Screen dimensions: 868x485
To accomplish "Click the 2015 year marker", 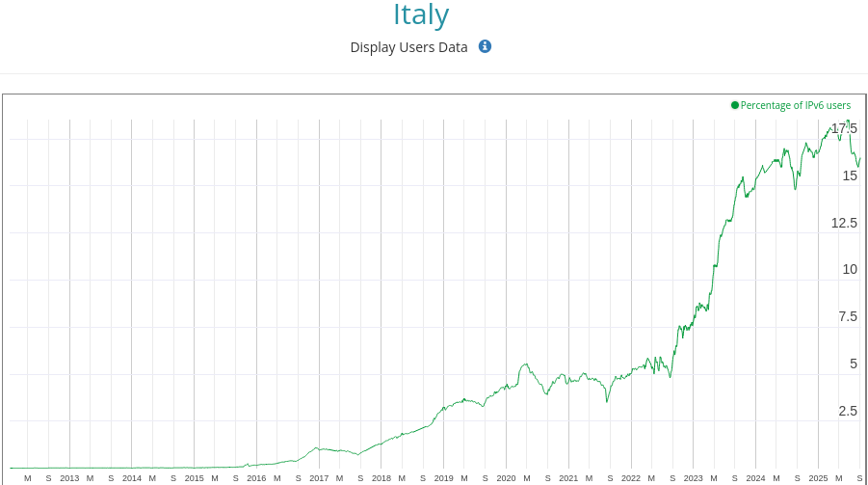I will point(194,477).
